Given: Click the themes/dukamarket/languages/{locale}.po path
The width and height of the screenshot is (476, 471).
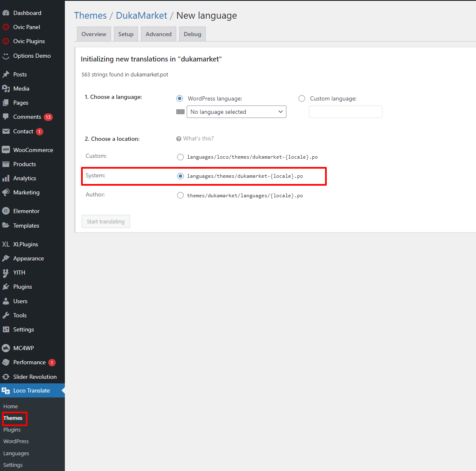Looking at the screenshot, I should pyautogui.click(x=245, y=196).
